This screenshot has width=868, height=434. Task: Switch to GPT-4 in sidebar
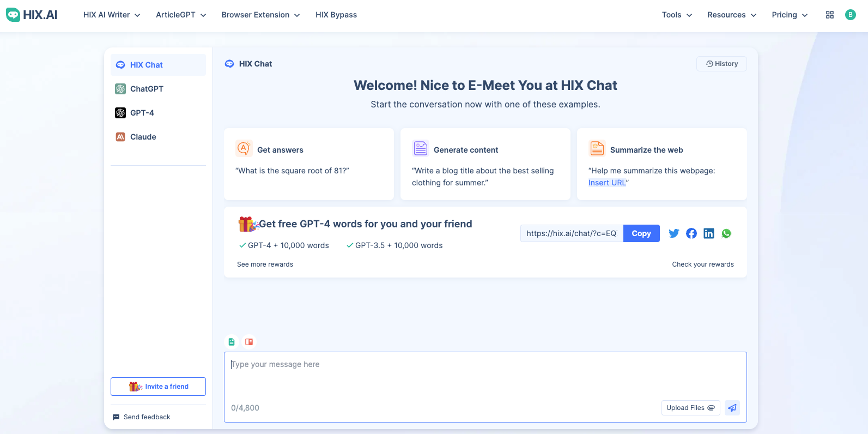[x=158, y=113]
